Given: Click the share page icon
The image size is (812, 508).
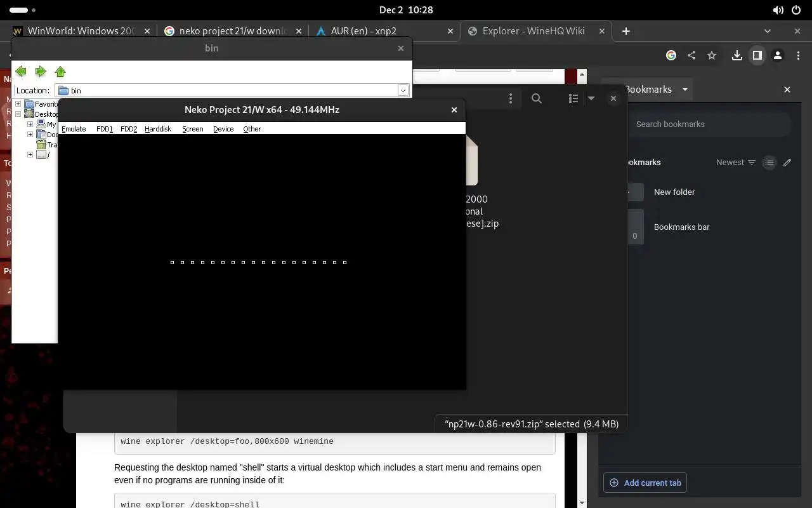Looking at the screenshot, I should [691, 56].
